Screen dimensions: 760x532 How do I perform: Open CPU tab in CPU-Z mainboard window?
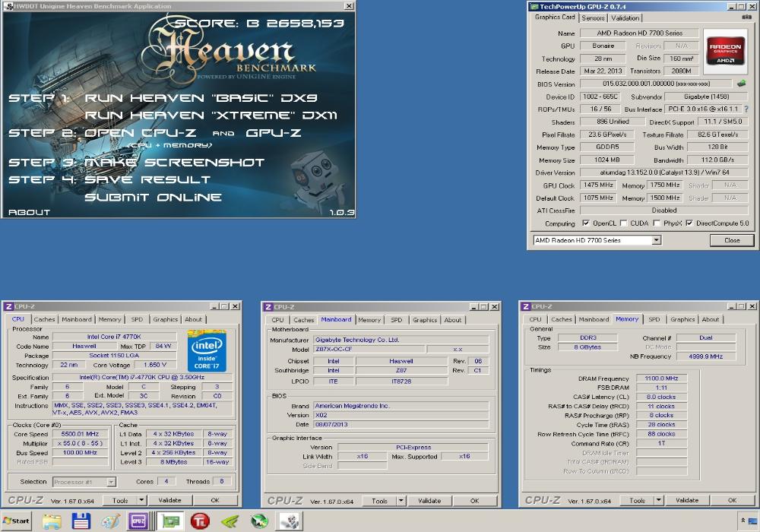(277, 320)
